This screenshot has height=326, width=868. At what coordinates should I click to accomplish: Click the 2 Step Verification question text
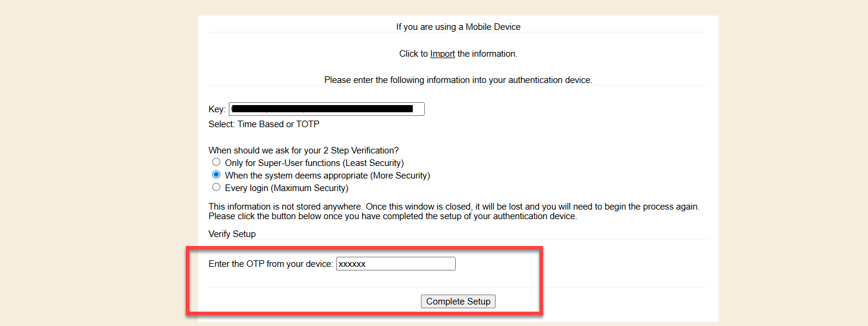(303, 150)
